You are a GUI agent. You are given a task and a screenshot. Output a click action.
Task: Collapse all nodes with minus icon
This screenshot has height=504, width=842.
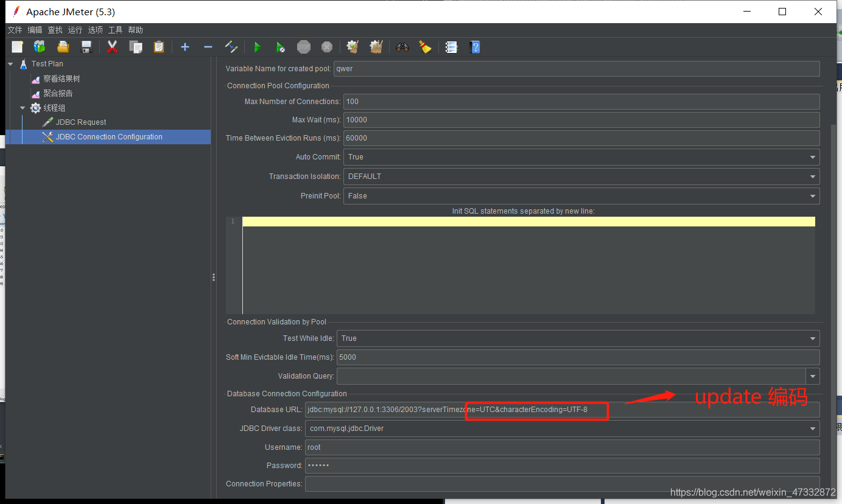pos(208,47)
